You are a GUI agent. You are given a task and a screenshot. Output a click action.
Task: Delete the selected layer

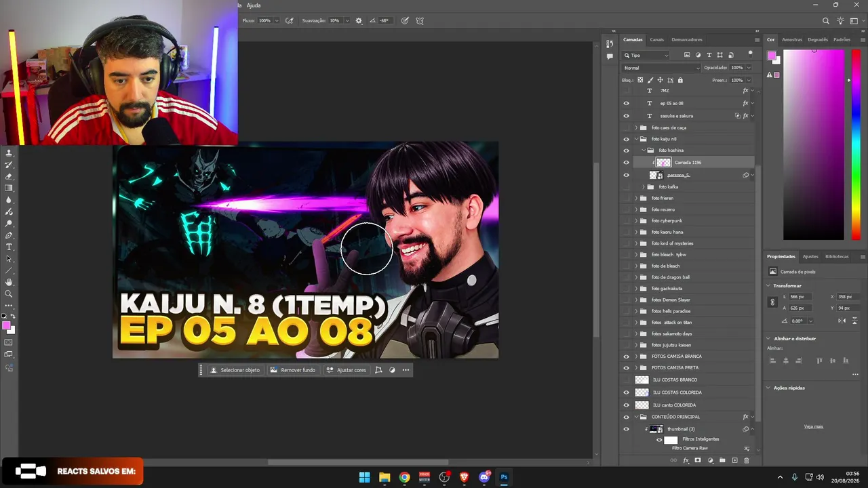(x=747, y=461)
